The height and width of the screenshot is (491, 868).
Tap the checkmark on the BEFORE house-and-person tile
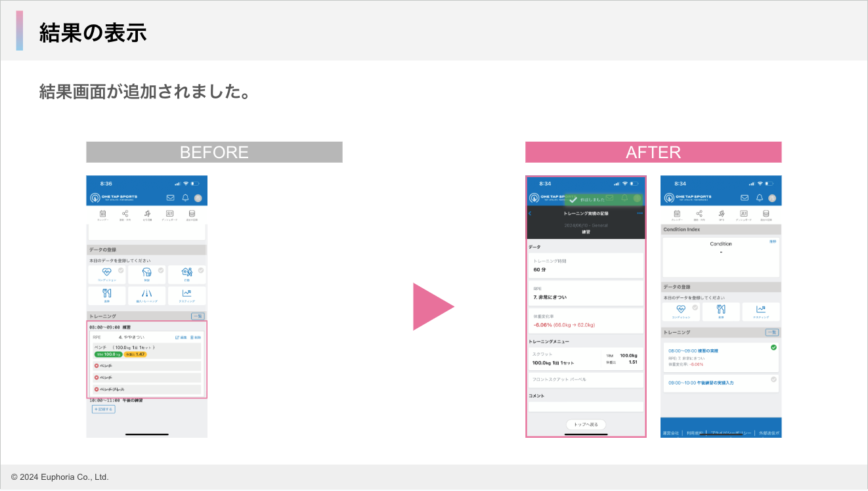pyautogui.click(x=201, y=270)
